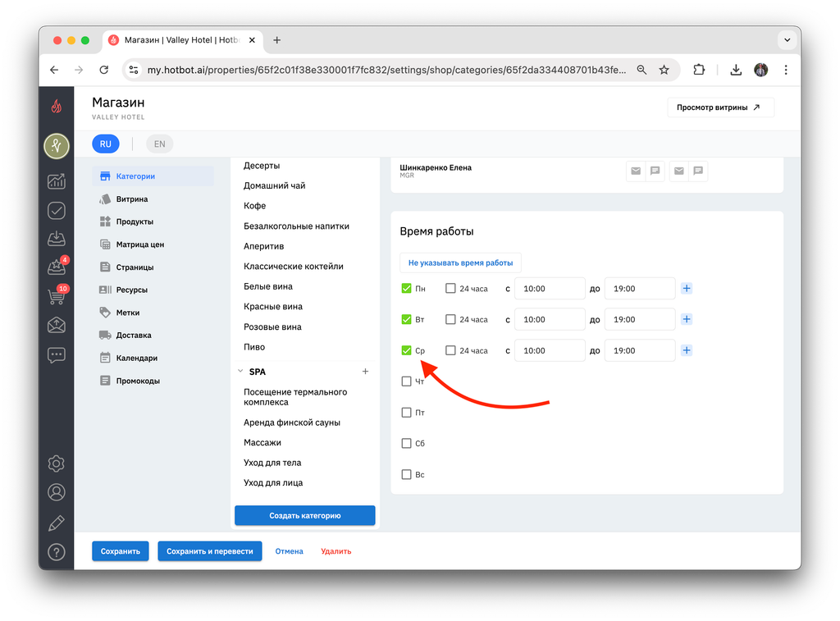
Task: Open the hotel avatar in sidebar
Action: pyautogui.click(x=57, y=146)
